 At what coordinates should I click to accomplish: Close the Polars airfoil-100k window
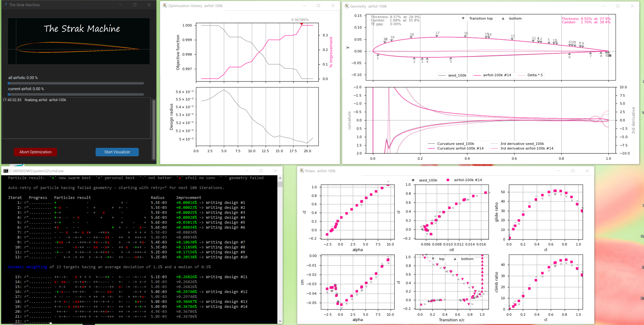[x=587, y=171]
